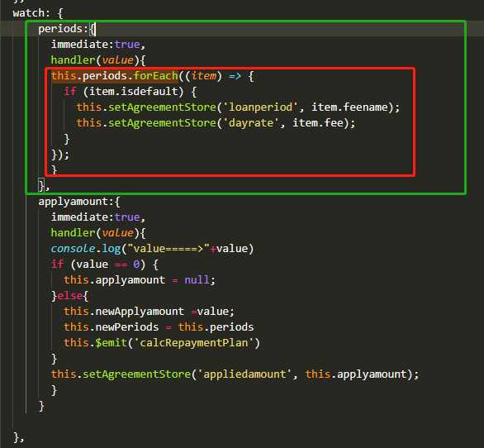Viewport: 484px width, 448px height.
Task: Click the "$emit" method call
Action: pyautogui.click(x=111, y=343)
